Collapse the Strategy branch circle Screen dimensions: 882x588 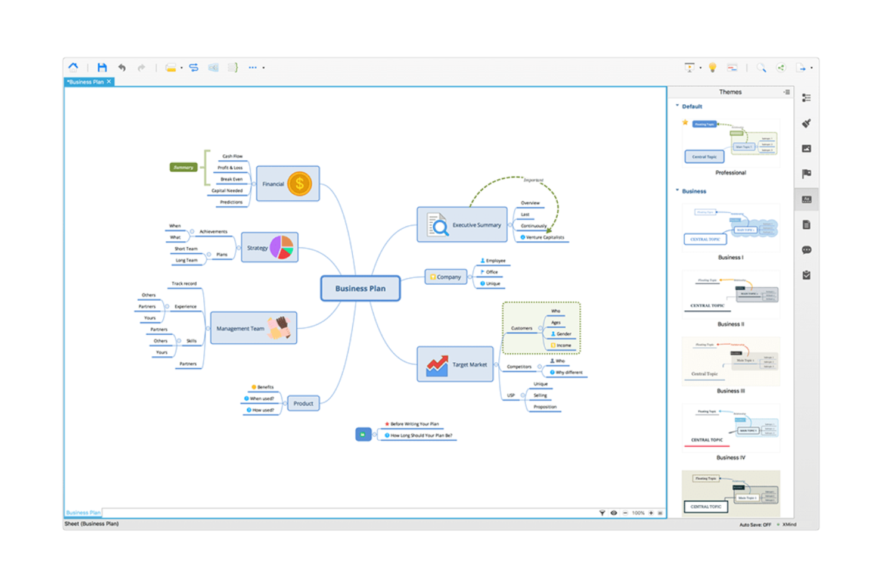pos(238,248)
